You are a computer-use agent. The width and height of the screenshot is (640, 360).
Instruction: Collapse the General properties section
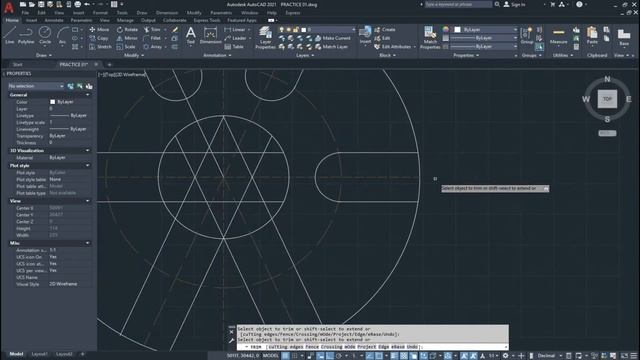87,95
